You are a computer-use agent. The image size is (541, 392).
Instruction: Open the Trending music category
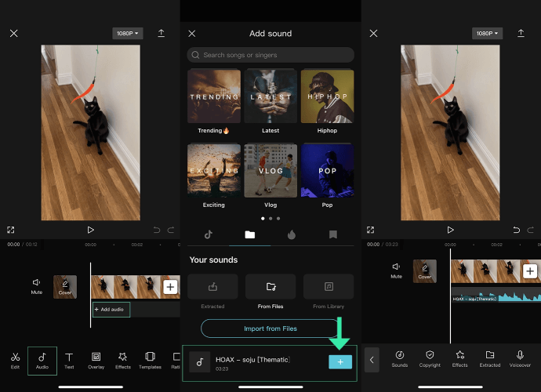[x=214, y=101]
